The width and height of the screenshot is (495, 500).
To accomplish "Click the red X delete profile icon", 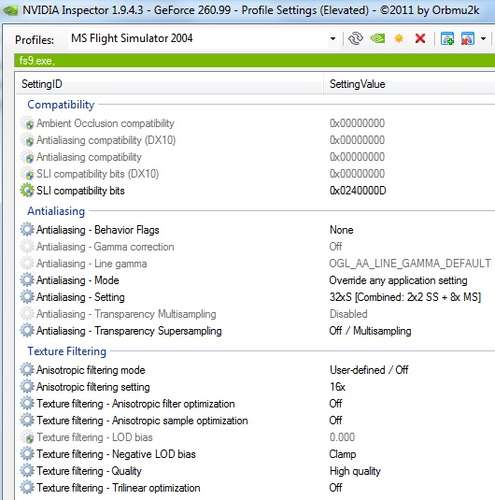I will pyautogui.click(x=420, y=39).
